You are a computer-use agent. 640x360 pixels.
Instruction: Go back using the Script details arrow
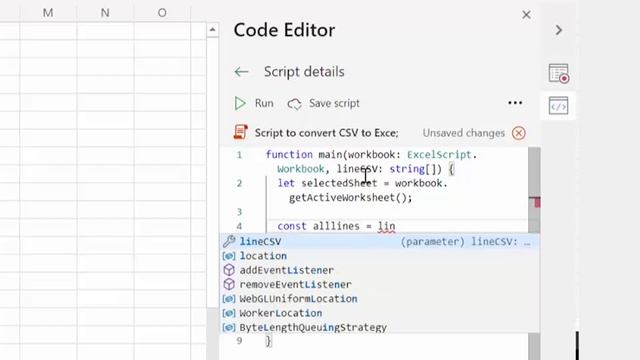(241, 72)
